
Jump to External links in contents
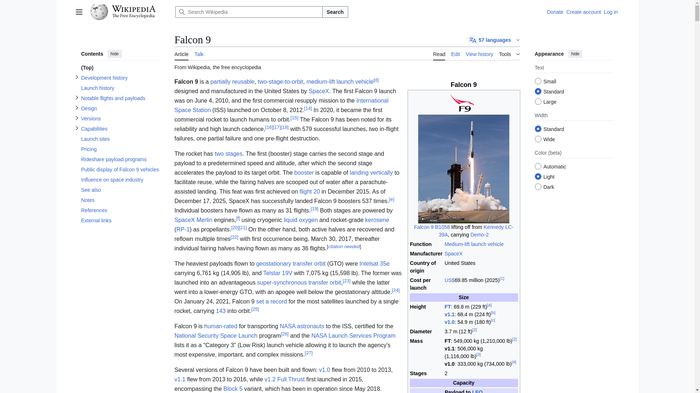pos(96,221)
